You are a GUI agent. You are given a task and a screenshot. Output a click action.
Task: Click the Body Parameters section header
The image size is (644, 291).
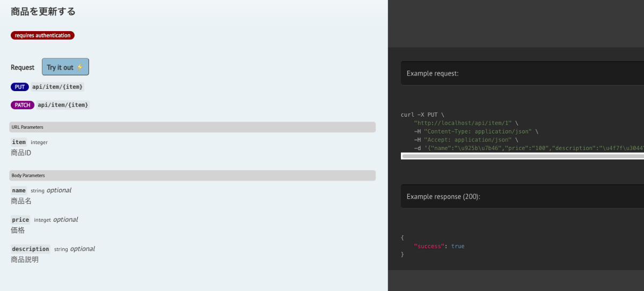[192, 175]
